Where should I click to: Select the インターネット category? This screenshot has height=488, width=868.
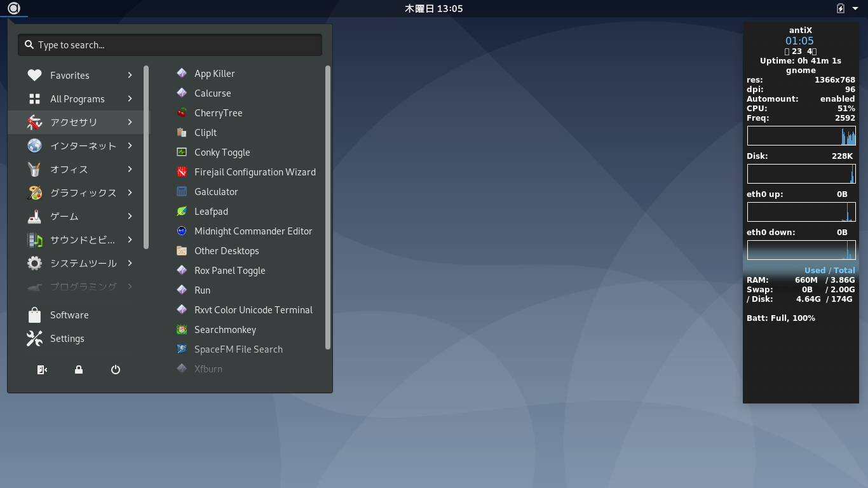pos(79,146)
